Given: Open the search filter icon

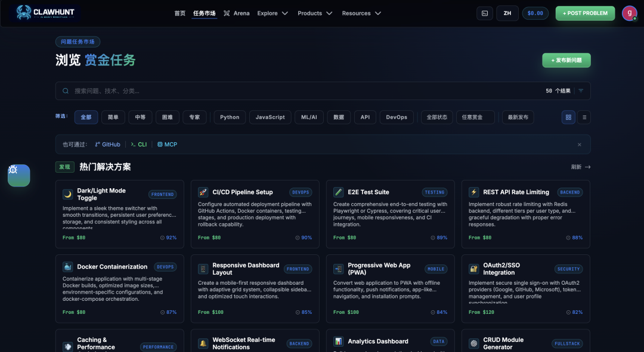Looking at the screenshot, I should pyautogui.click(x=581, y=91).
